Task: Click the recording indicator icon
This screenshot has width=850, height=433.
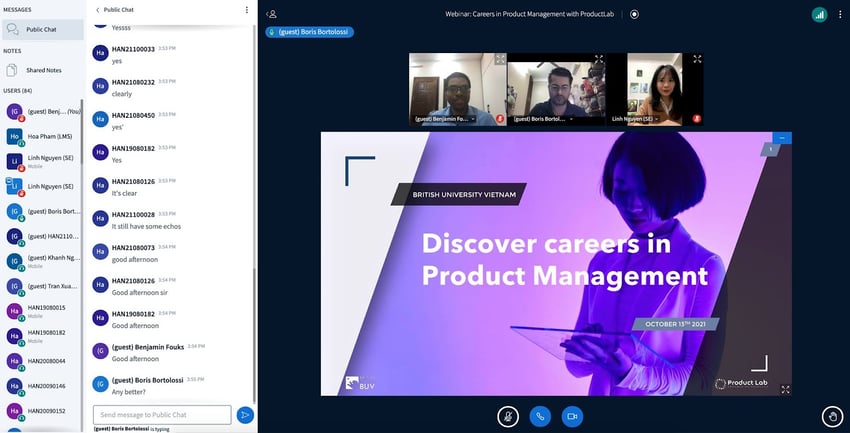Action: click(634, 14)
